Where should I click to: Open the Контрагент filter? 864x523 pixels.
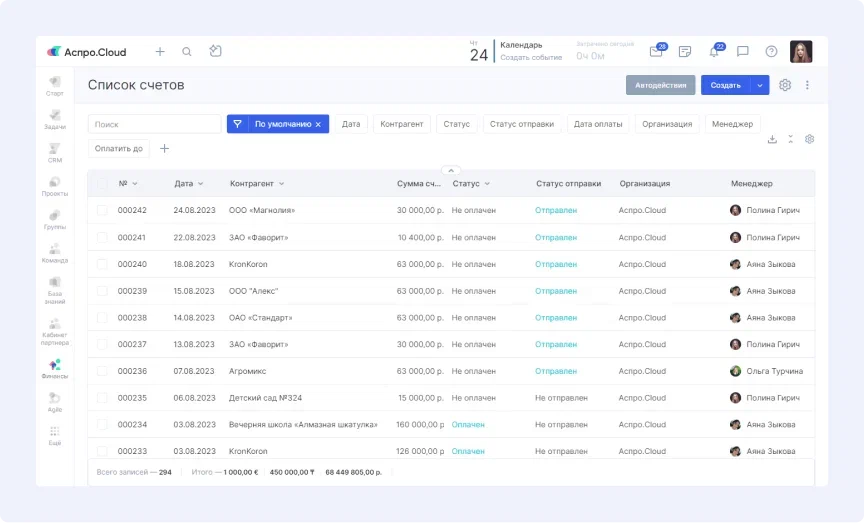[x=402, y=124]
